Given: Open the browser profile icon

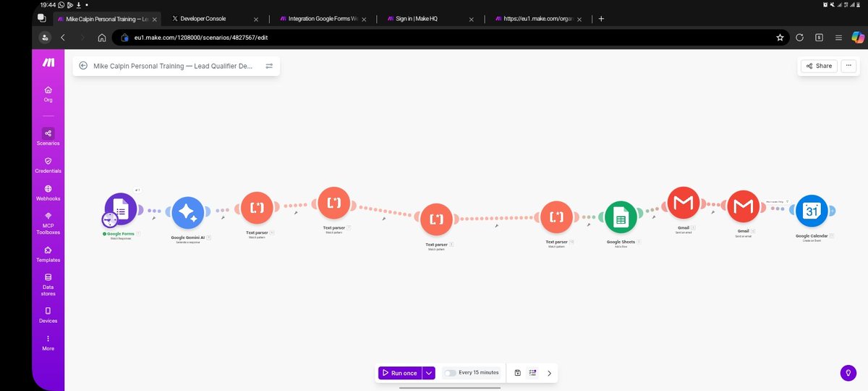Looking at the screenshot, I should 45,37.
